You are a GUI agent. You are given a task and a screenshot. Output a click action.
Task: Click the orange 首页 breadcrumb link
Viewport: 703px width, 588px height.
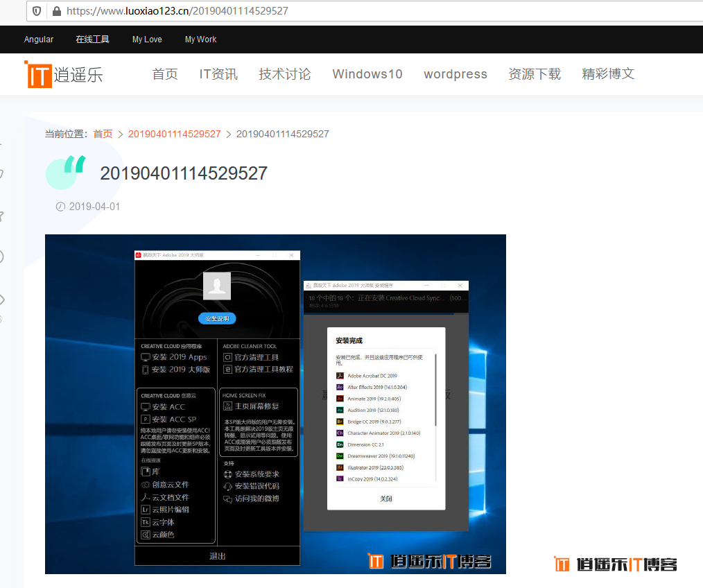pyautogui.click(x=103, y=134)
